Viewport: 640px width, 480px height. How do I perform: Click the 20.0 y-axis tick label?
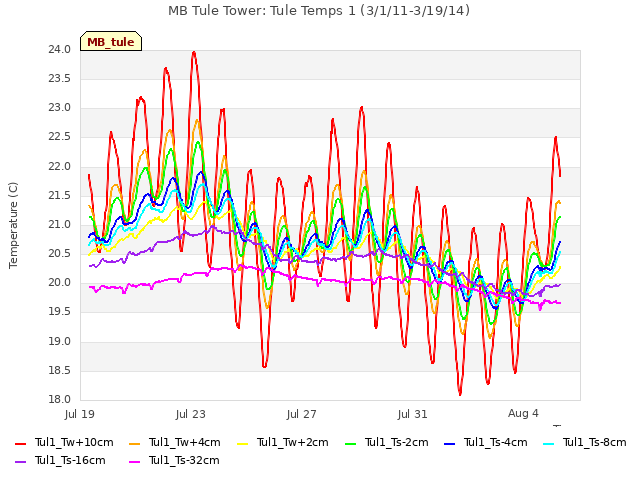click(x=60, y=283)
